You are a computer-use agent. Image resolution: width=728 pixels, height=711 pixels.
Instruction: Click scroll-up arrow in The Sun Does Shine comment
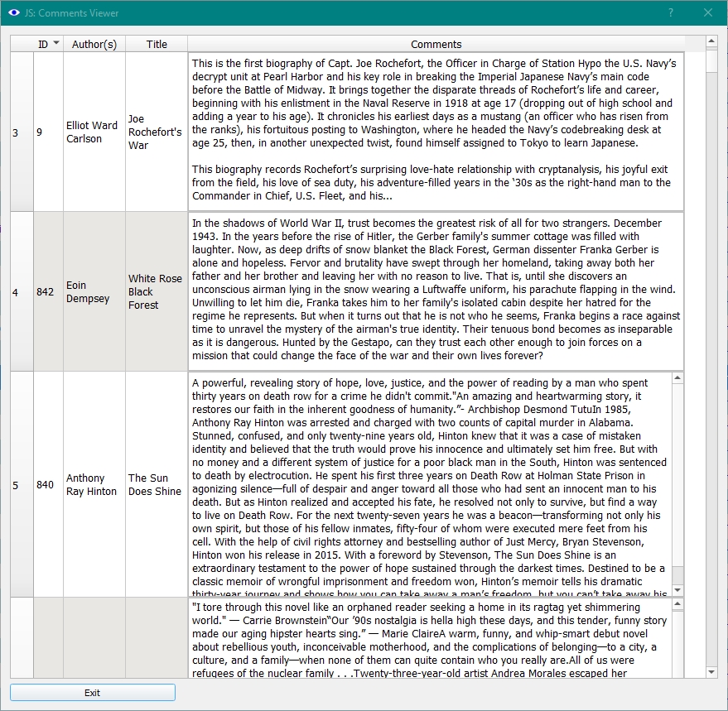pyautogui.click(x=677, y=378)
